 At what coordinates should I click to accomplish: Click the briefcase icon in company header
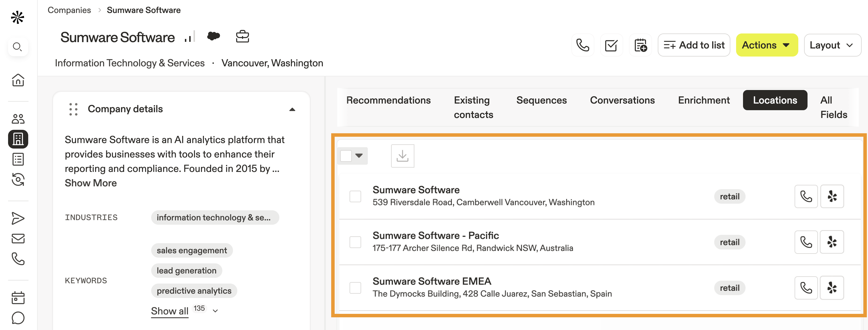click(x=242, y=36)
